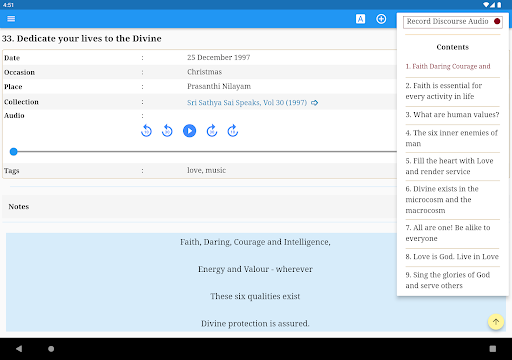512x360 pixels.
Task: Click the arrow icon beside collection link
Action: pyautogui.click(x=314, y=103)
